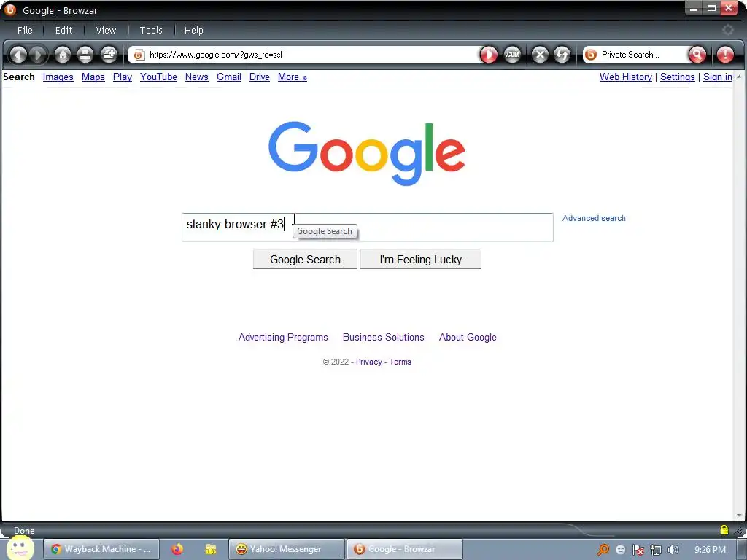This screenshot has width=747, height=560.
Task: Click the scrollbar up arrow
Action: (739, 76)
